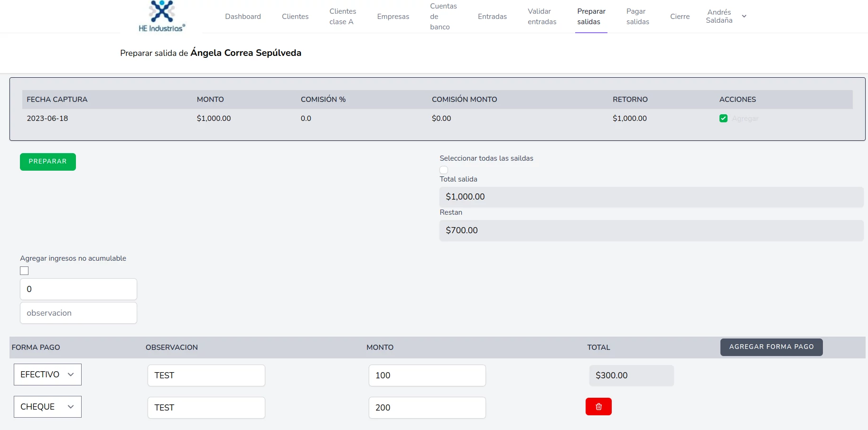Open the CHEQUE payment method dropdown

pos(47,407)
